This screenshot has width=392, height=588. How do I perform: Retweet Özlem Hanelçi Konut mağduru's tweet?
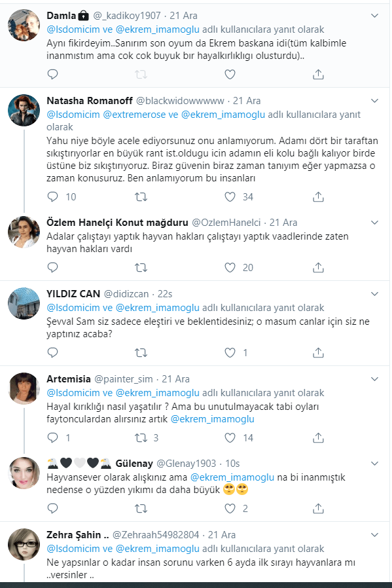pyautogui.click(x=140, y=267)
